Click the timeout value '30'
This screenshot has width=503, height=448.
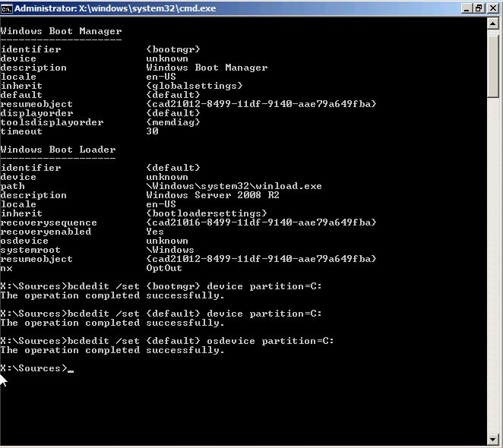pos(153,131)
